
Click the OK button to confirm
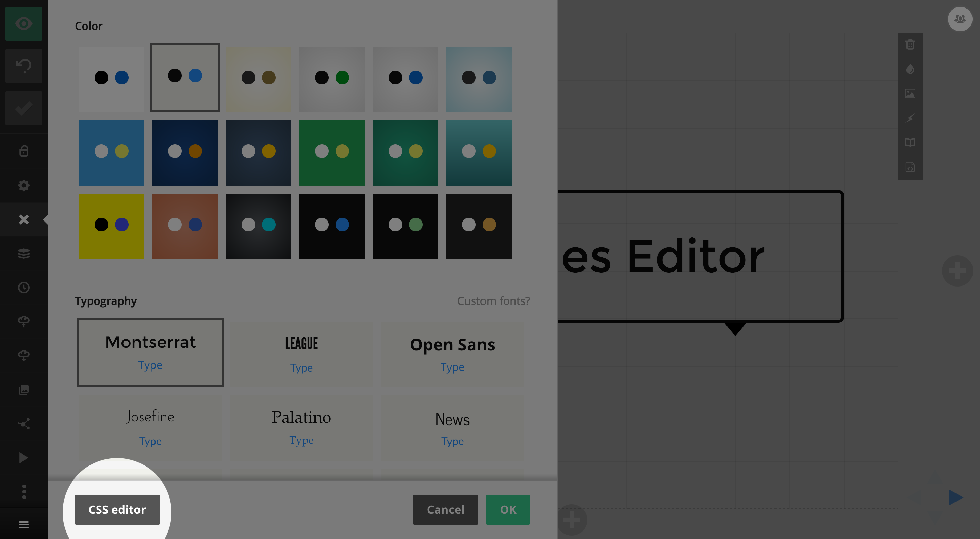(x=508, y=509)
